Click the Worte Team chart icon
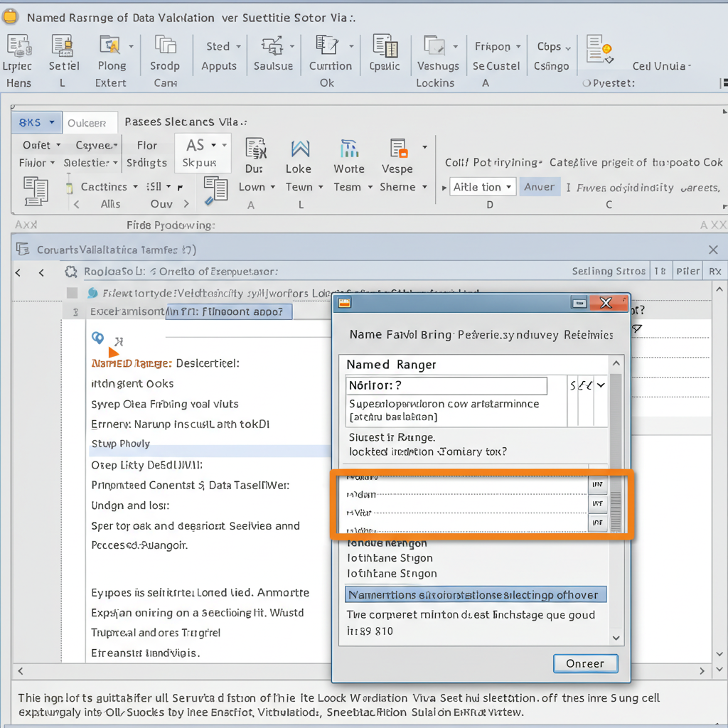 tap(349, 149)
